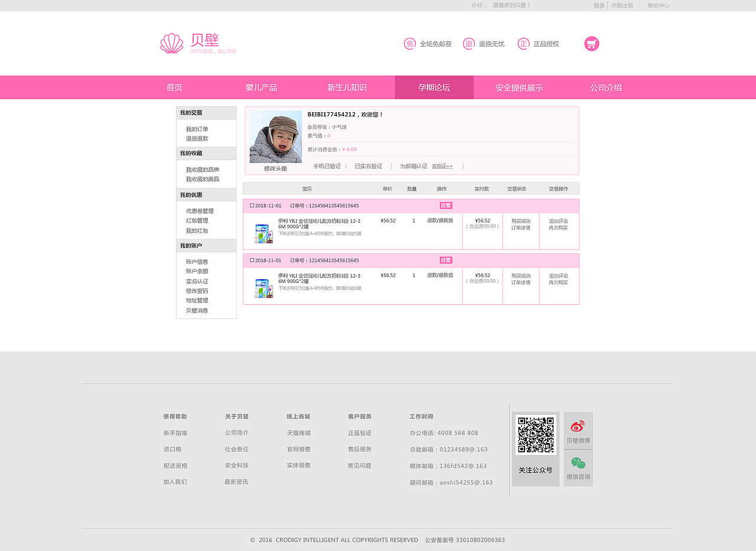Viewport: 756px width, 551px height.
Task: Click 点我注册 link at top
Action: click(x=622, y=5)
